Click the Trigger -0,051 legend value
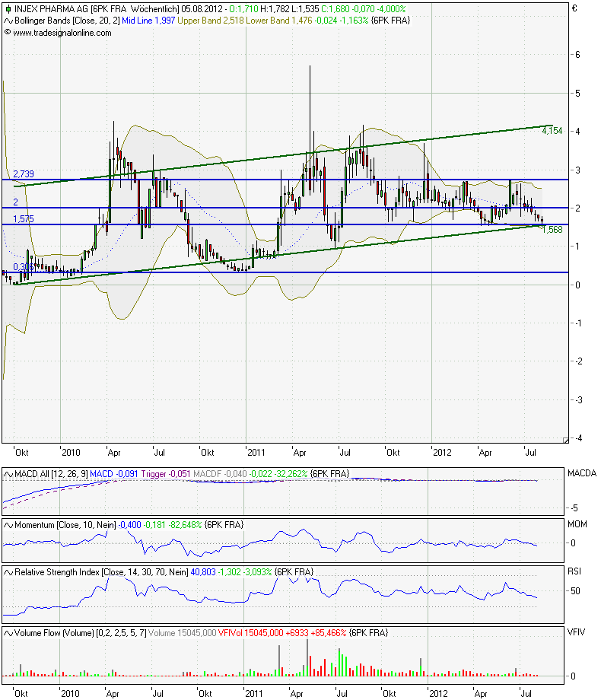 coord(166,474)
